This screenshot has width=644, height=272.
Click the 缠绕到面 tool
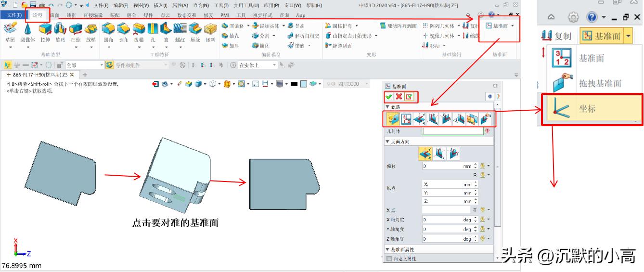[338, 46]
